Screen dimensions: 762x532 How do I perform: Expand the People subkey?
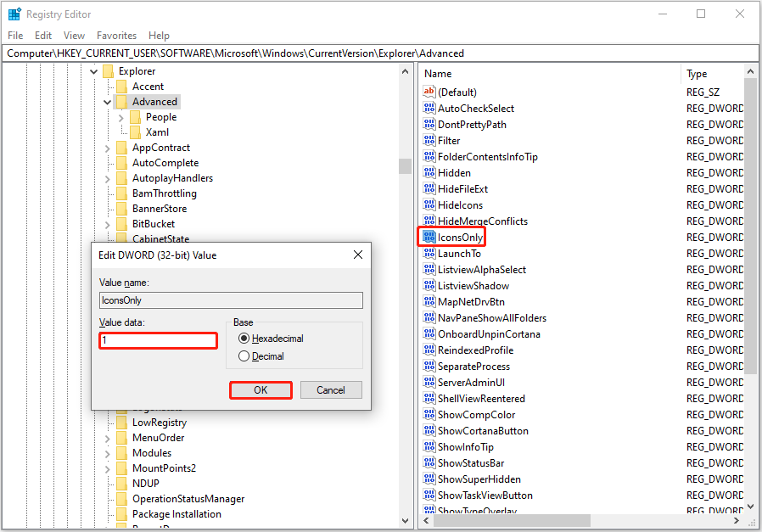120,116
